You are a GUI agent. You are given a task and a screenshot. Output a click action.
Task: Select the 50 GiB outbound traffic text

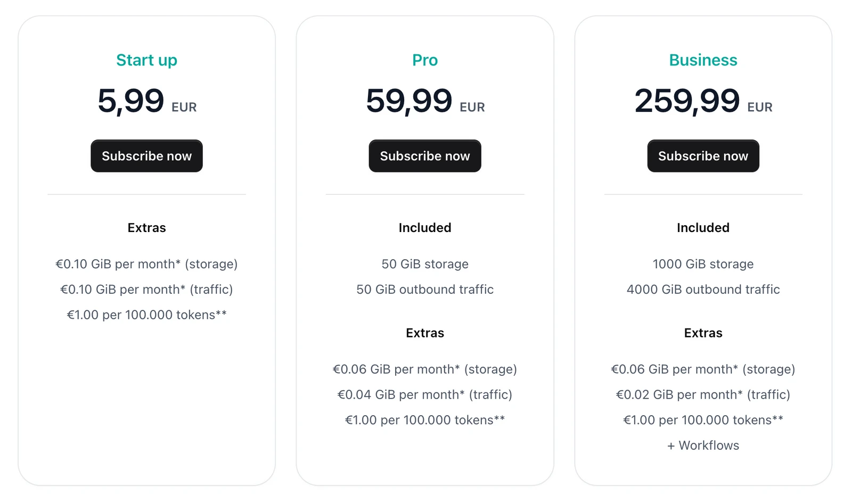pyautogui.click(x=424, y=290)
